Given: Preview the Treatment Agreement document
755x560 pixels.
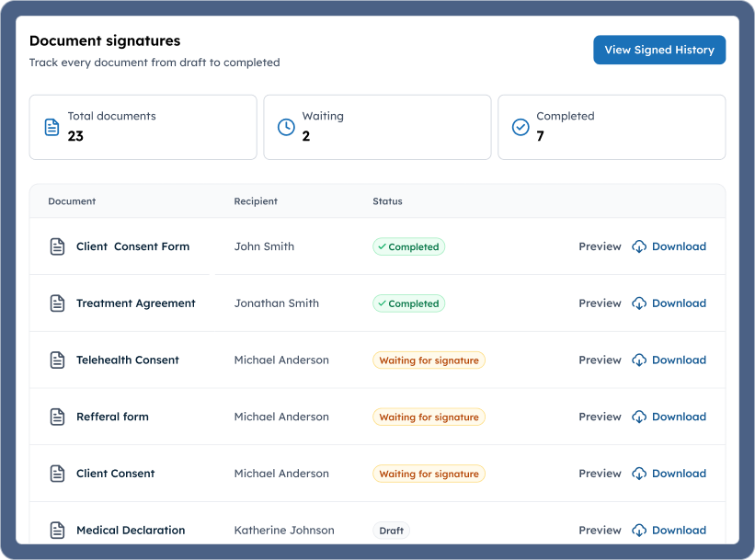Looking at the screenshot, I should [600, 303].
